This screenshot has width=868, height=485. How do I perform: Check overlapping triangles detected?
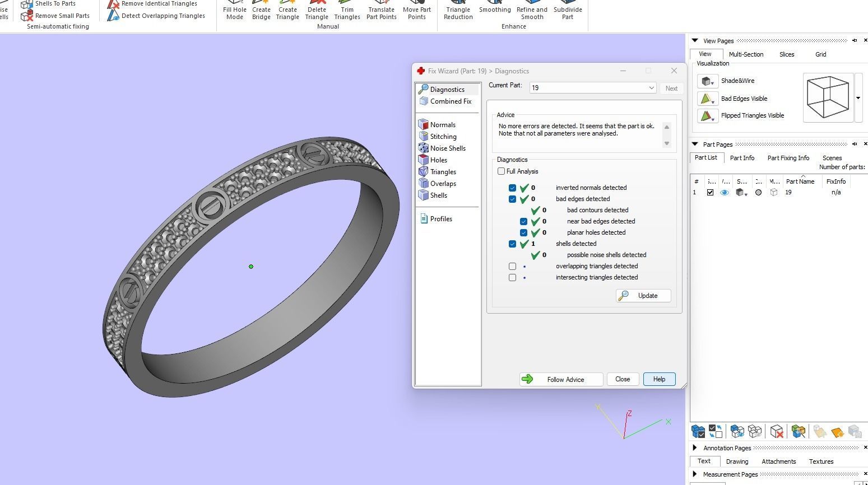pyautogui.click(x=512, y=266)
